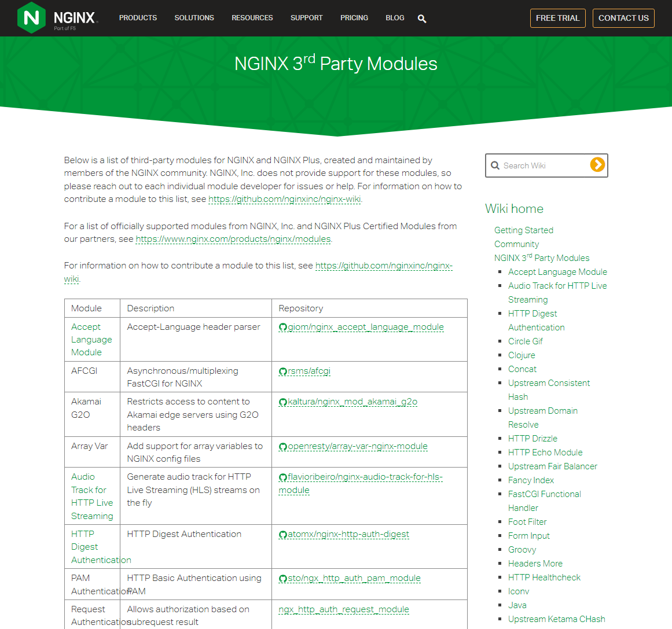The image size is (672, 629).
Task: Click the CONTACT US button
Action: pyautogui.click(x=623, y=18)
